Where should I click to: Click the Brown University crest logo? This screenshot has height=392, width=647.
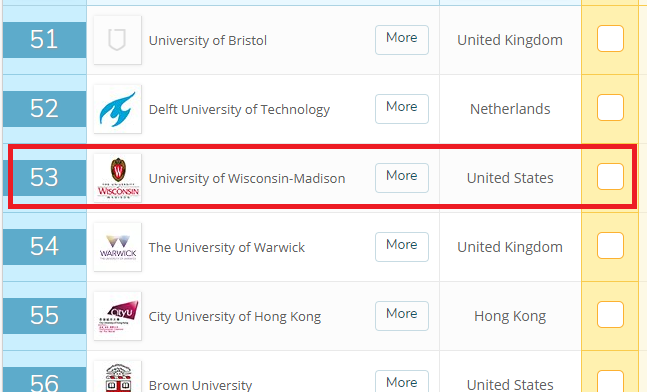pos(118,376)
